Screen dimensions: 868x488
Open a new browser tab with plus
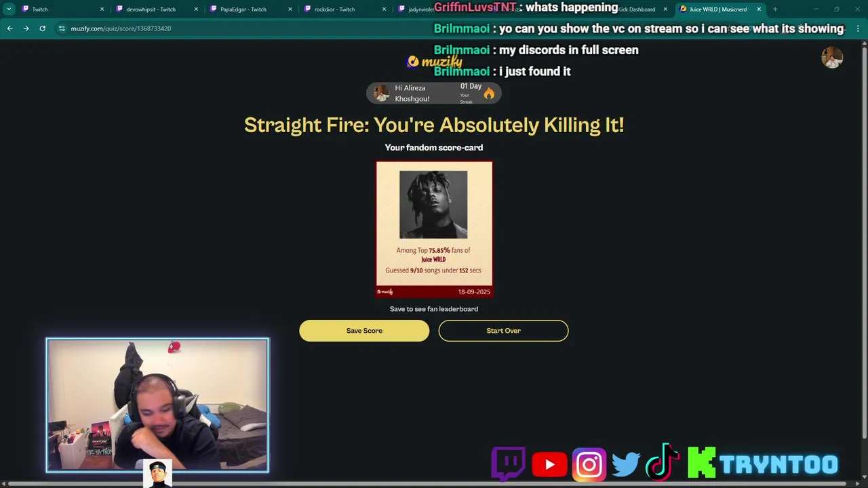(x=775, y=9)
